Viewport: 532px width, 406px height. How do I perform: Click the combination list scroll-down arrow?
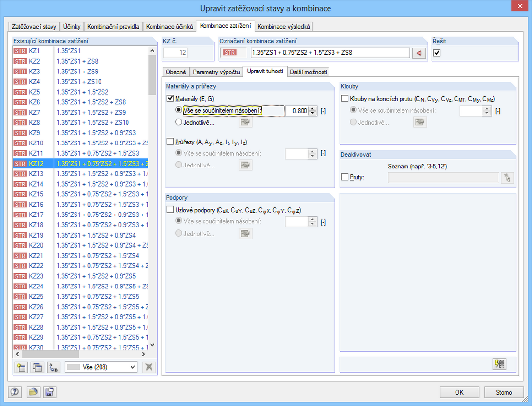152,345
